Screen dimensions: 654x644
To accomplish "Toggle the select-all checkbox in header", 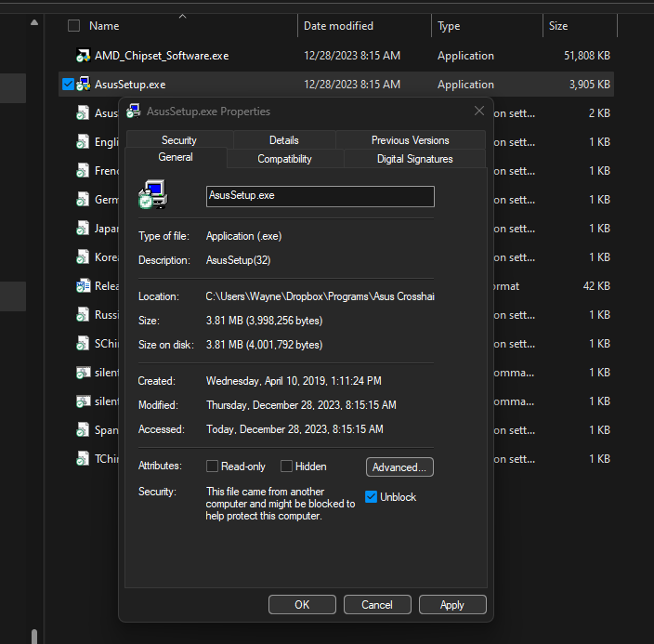I will pos(74,26).
